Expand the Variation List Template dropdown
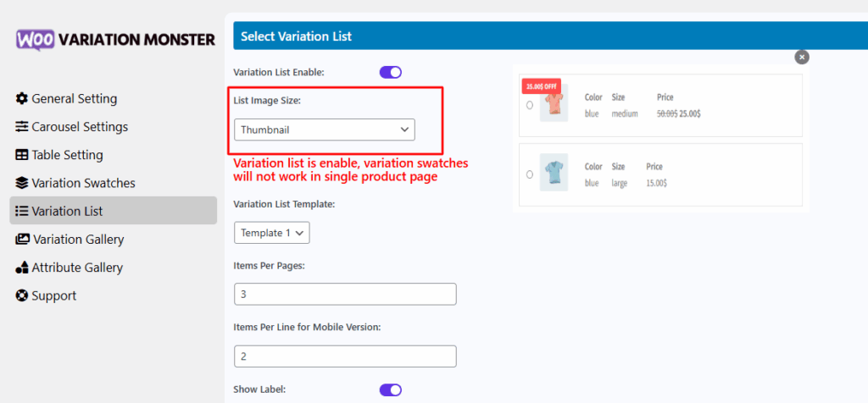868x403 pixels. coord(272,233)
